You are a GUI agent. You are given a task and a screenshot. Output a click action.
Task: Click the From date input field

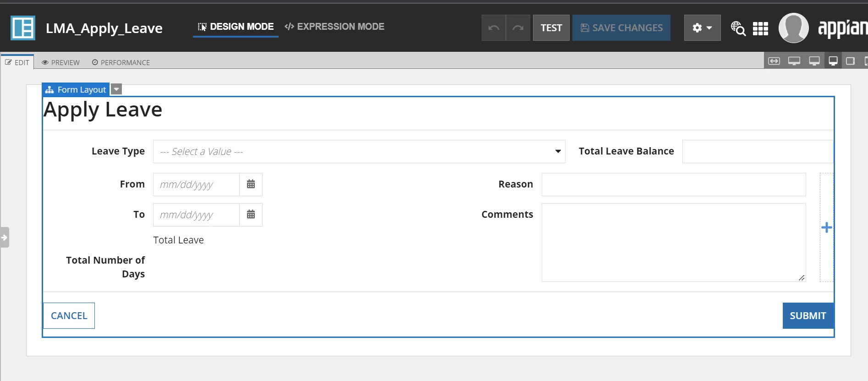point(196,184)
